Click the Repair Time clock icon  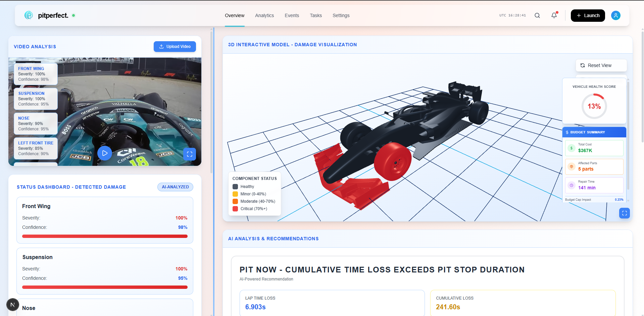[572, 185]
